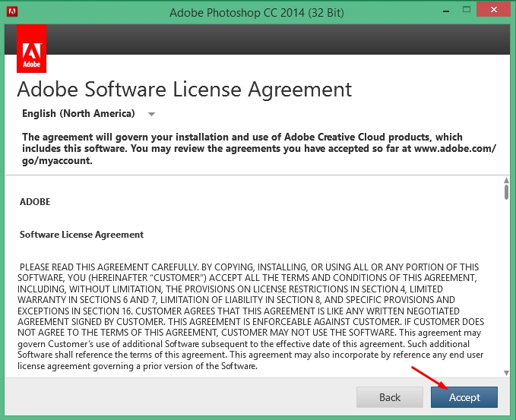Click the 'go/myaccount.' text
Image resolution: width=516 pixels, height=420 pixels.
click(x=57, y=161)
